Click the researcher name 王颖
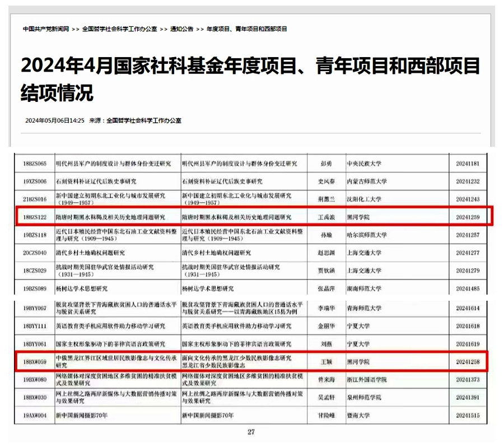 [326, 362]
